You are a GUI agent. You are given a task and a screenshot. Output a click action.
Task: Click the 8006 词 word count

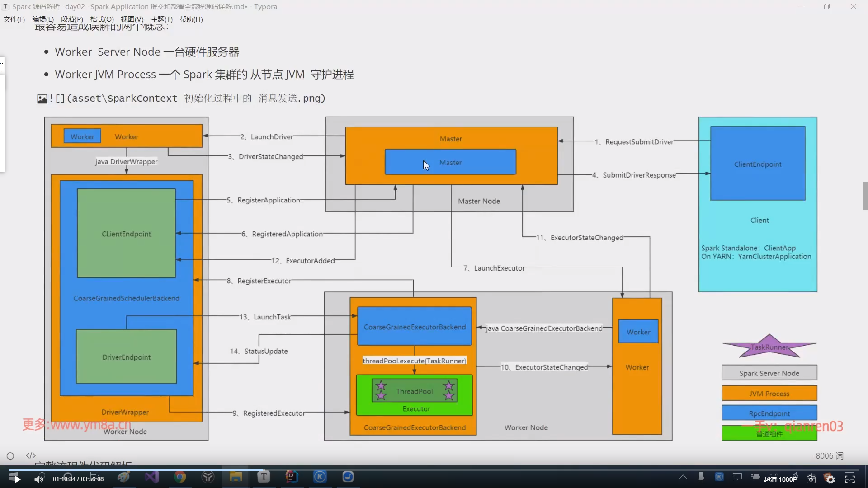coord(829,456)
